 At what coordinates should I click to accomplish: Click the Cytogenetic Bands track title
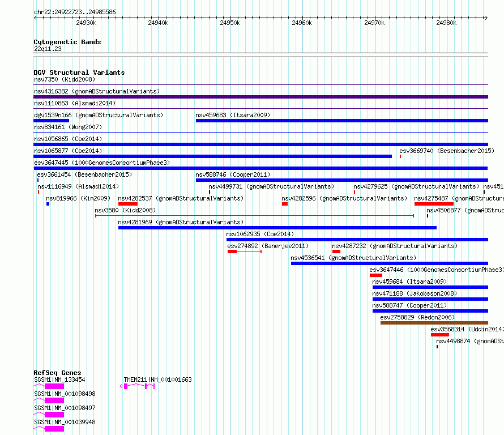67,42
